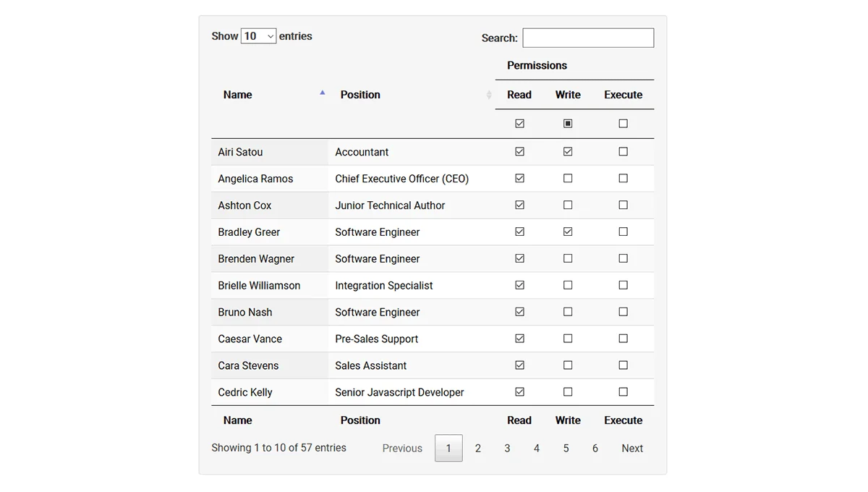Toggle Write checkbox for Bradley Greer
The width and height of the screenshot is (868, 492).
(568, 232)
